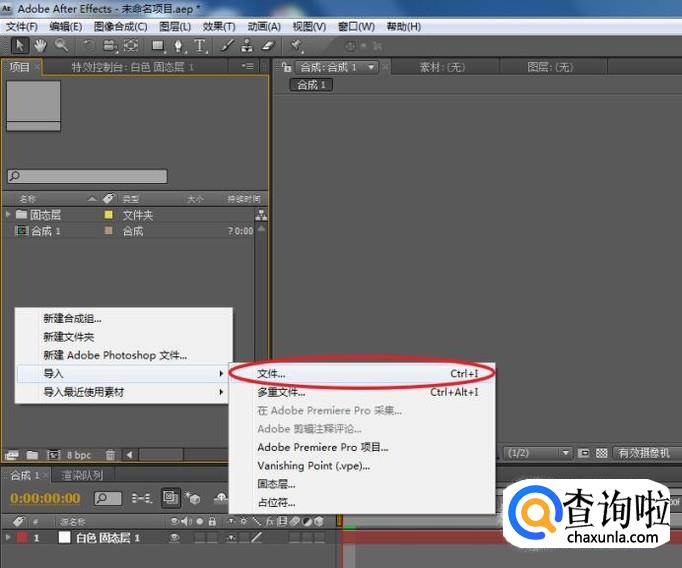682x568 pixels.
Task: Open the 有效摄像机 camera dropdown
Action: (641, 453)
